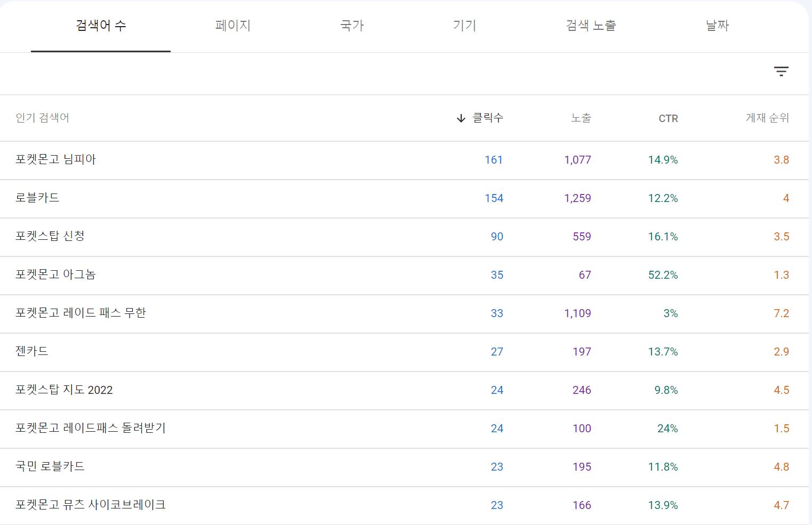This screenshot has width=812, height=525.
Task: Sort by the 노출 column header
Action: [x=581, y=118]
